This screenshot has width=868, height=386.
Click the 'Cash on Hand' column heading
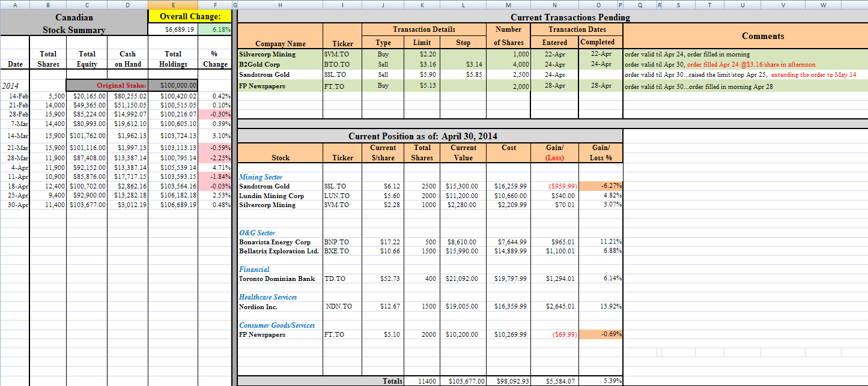[x=127, y=59]
